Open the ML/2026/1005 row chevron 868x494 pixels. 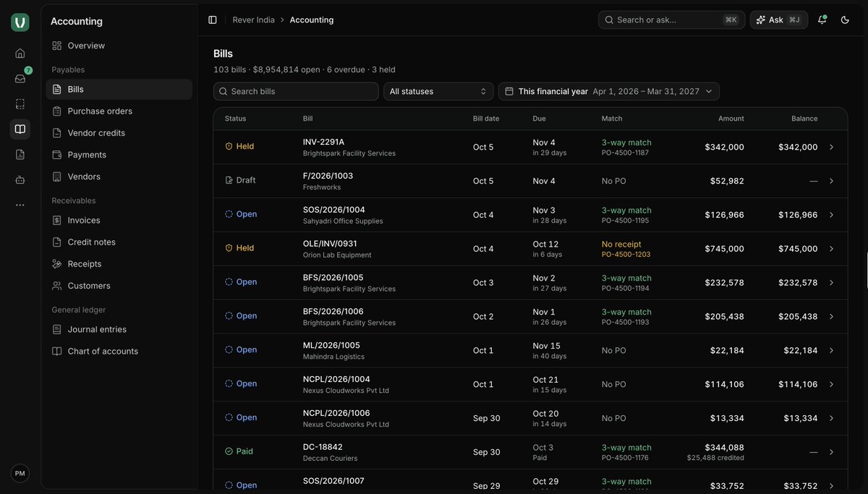click(x=832, y=350)
